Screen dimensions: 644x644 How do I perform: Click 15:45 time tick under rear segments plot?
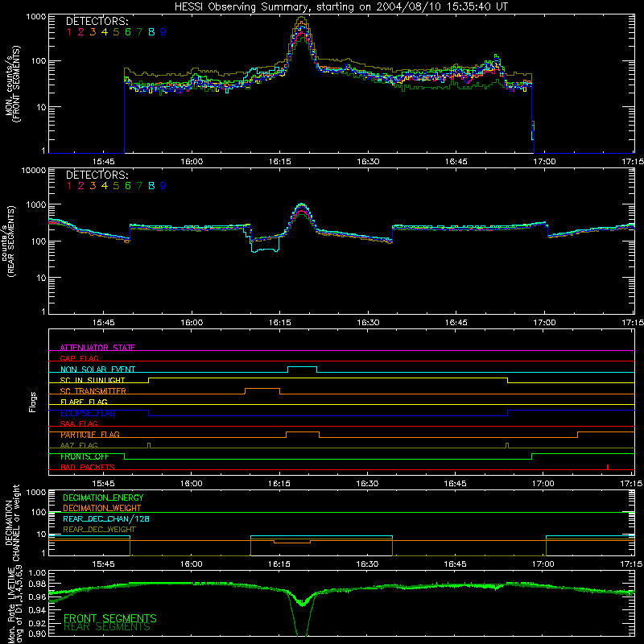click(104, 323)
